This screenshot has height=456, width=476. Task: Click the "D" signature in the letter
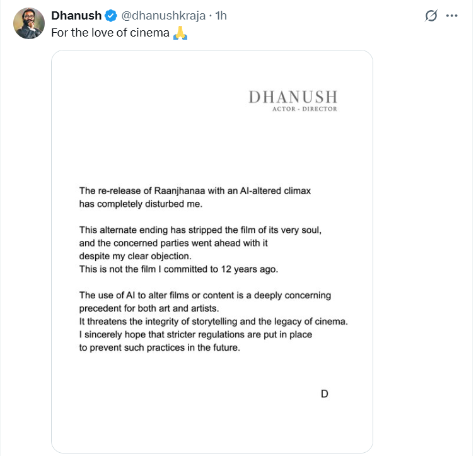click(325, 394)
